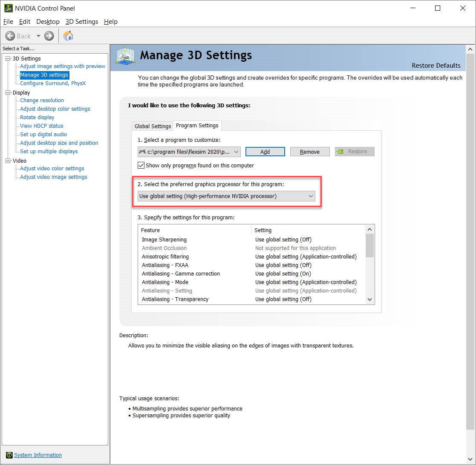Screen dimensions: 476x465
Task: Select 'Change resolution' in the task tree
Action: click(42, 100)
